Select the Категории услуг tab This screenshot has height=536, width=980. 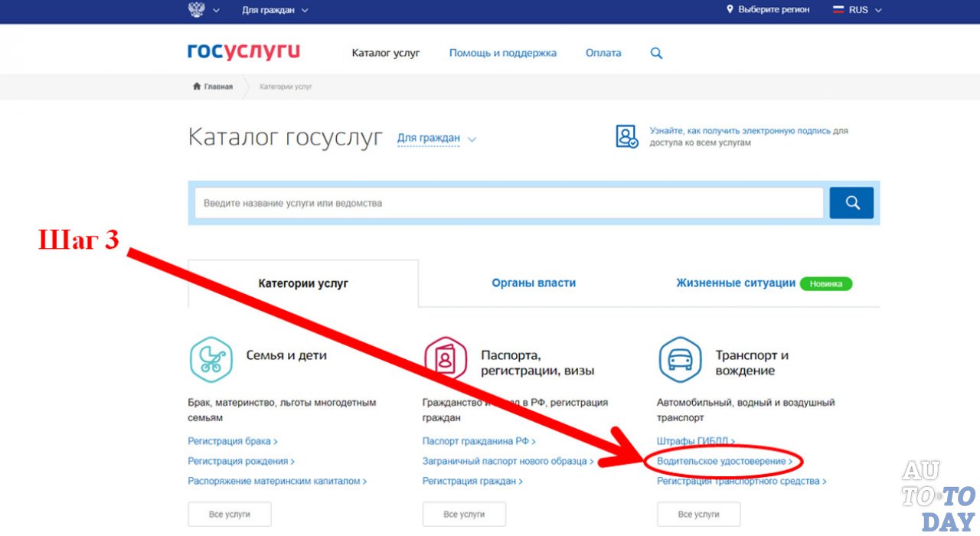coord(303,283)
